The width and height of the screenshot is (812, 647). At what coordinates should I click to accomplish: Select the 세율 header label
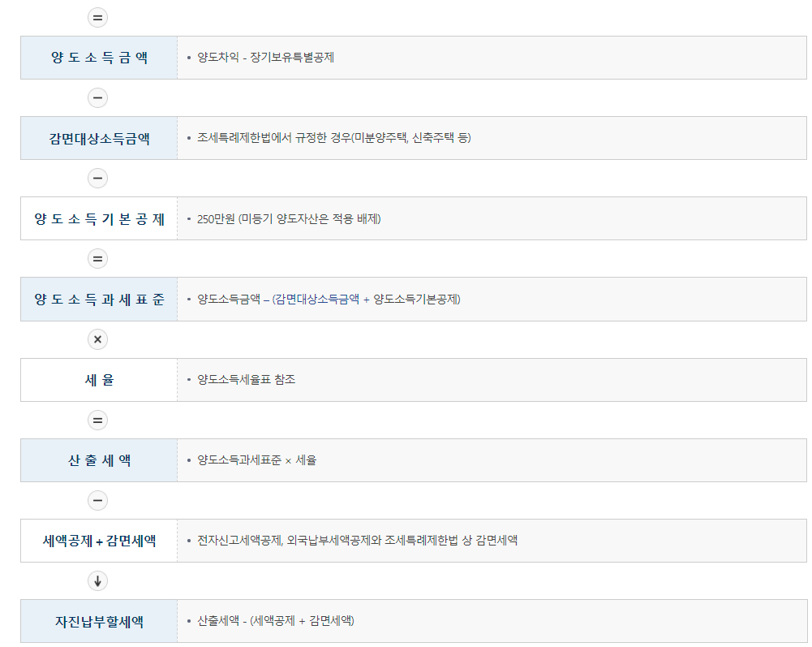coord(97,379)
